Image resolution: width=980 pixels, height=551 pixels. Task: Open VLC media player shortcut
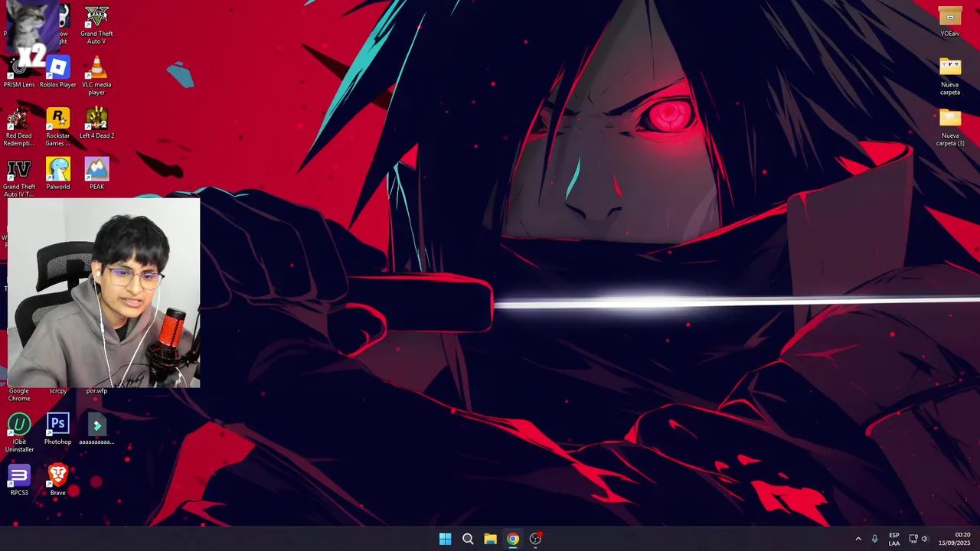click(96, 76)
